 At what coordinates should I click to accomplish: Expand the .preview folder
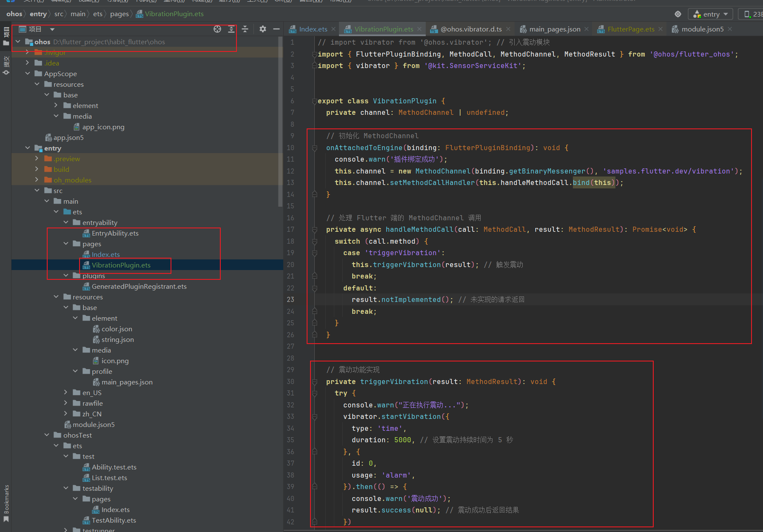(x=37, y=159)
